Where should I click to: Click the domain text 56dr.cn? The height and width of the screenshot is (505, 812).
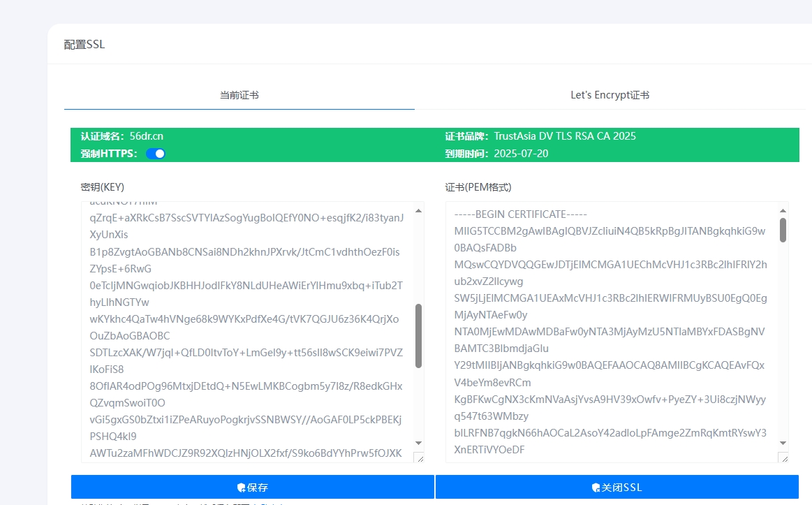[x=146, y=136]
